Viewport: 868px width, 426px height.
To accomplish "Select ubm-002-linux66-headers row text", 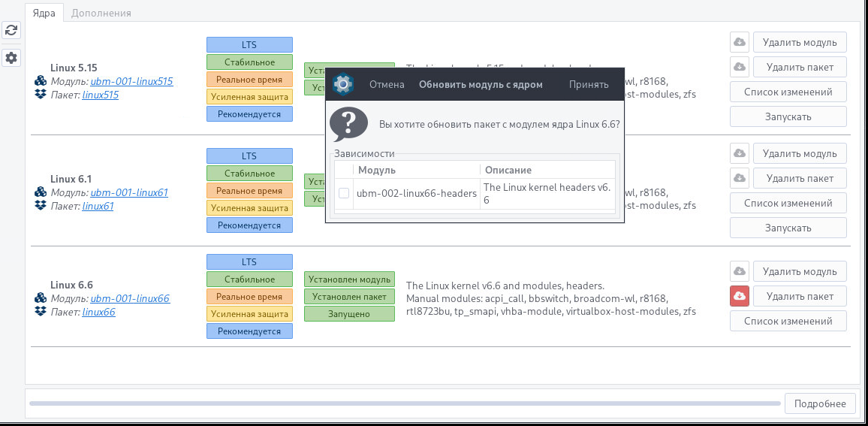I will (416, 193).
